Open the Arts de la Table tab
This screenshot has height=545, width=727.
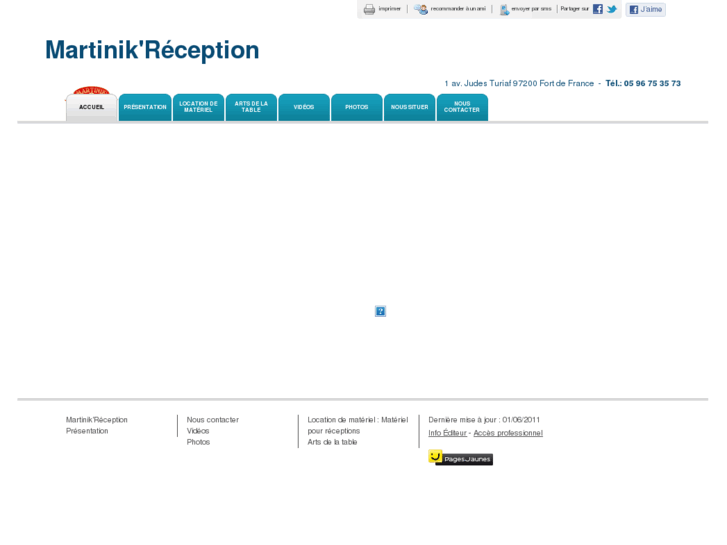click(251, 107)
